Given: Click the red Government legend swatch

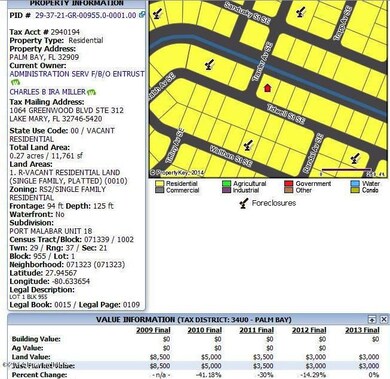Looking at the screenshot, I should pyautogui.click(x=289, y=184).
